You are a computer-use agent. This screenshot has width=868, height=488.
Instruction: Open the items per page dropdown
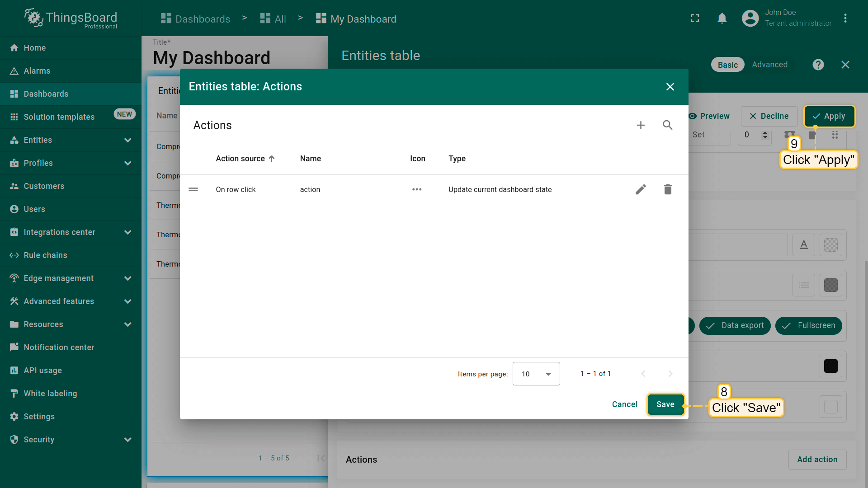coord(536,374)
